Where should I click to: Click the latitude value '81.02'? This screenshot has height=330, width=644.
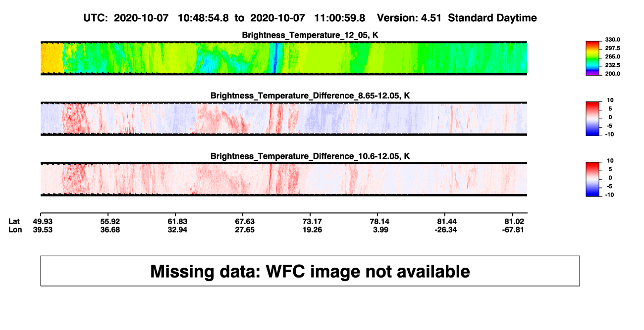coord(514,221)
